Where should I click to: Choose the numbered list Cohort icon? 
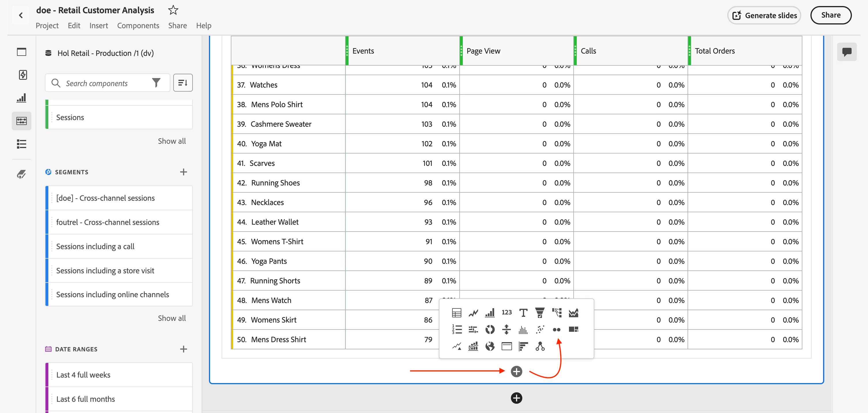(456, 329)
